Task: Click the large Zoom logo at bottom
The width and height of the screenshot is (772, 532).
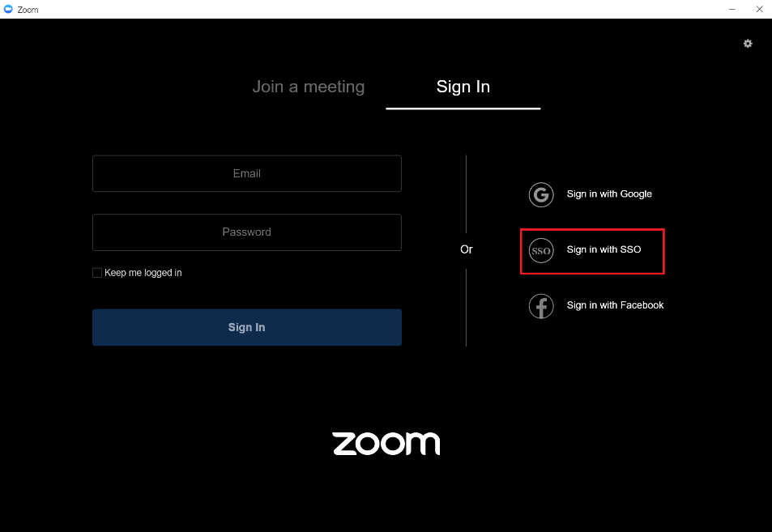Action: click(386, 444)
